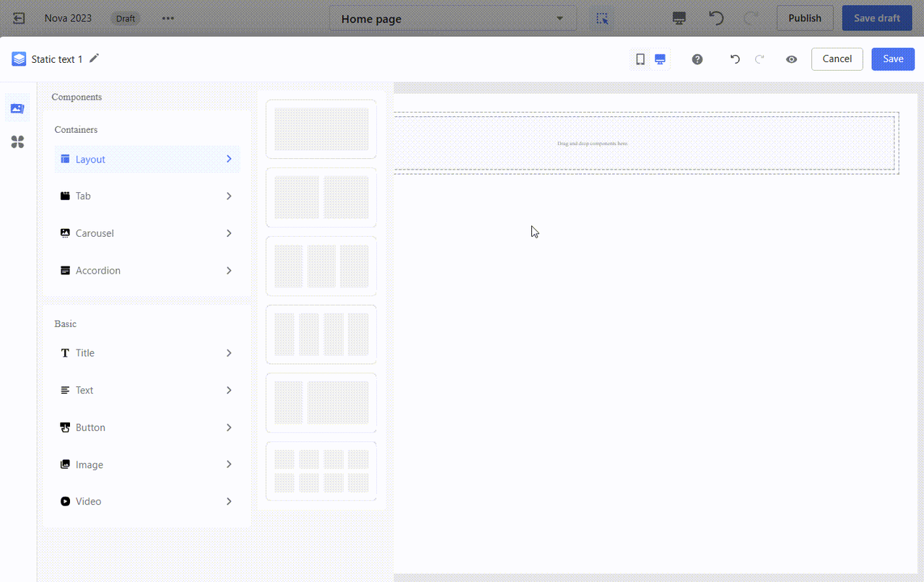Open the four-petal sidebar icon
The width and height of the screenshot is (924, 582).
click(x=17, y=142)
